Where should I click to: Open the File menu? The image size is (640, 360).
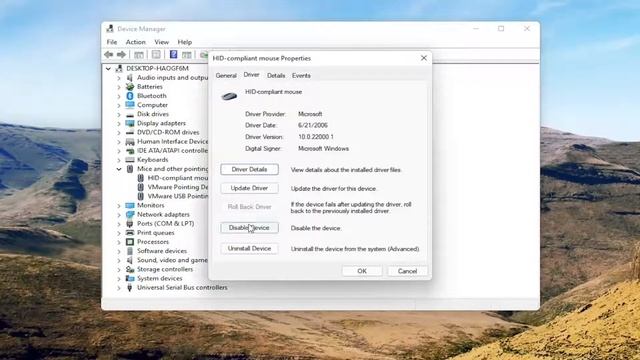112,42
